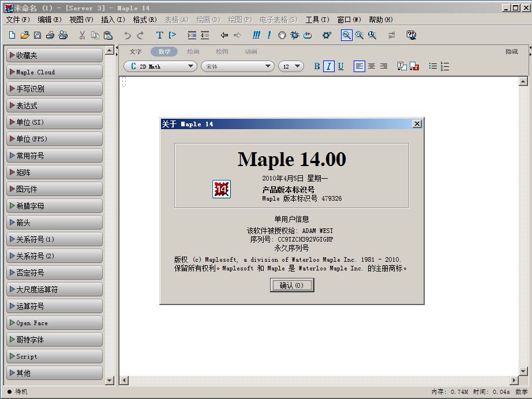
Task: Switch to the 数学 tab
Action: [164, 51]
